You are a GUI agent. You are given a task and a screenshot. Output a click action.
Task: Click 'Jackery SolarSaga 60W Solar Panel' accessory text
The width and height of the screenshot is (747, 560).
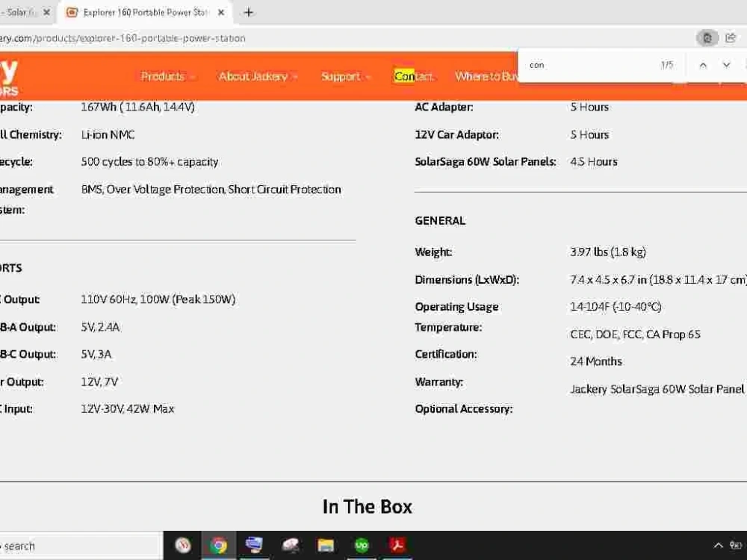[x=657, y=390]
